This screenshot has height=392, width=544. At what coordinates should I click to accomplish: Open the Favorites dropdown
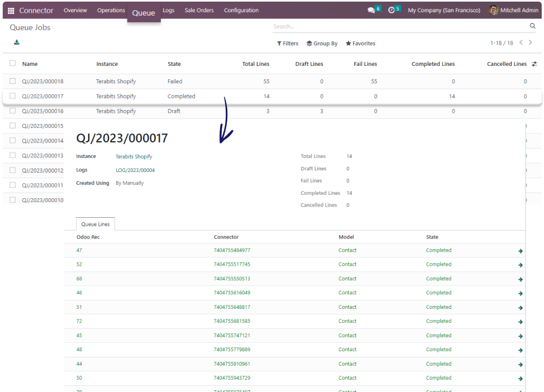tap(360, 44)
